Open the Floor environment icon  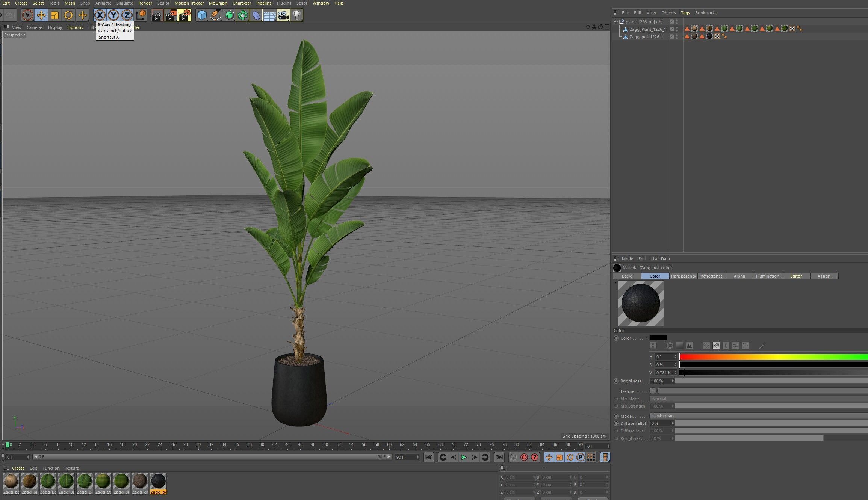pyautogui.click(x=269, y=15)
